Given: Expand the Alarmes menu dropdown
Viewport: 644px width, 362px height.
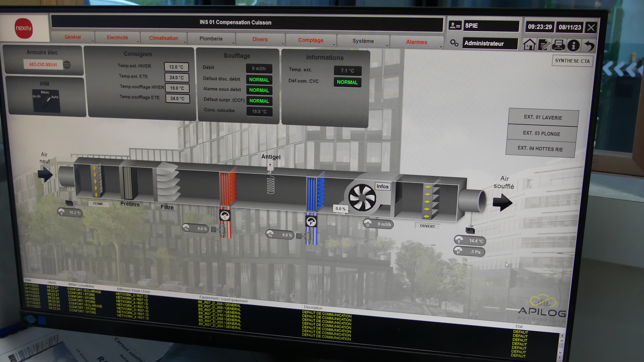Looking at the screenshot, I should click(417, 42).
